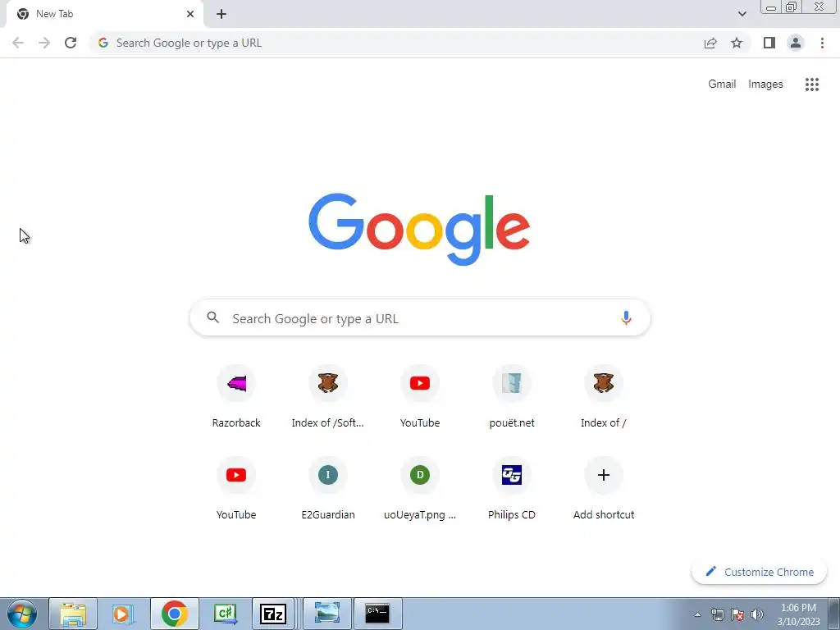
Task: Open the volume speaker tray icon
Action: click(x=757, y=614)
